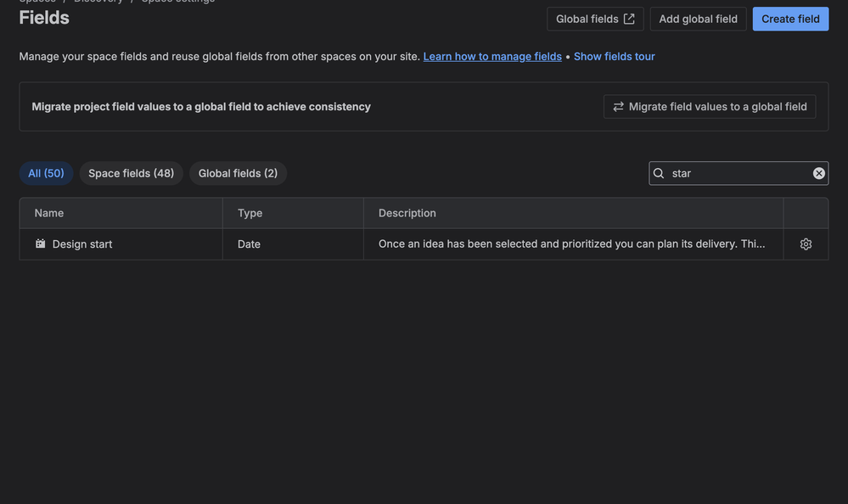
Task: Click the Type column header
Action: coord(250,213)
